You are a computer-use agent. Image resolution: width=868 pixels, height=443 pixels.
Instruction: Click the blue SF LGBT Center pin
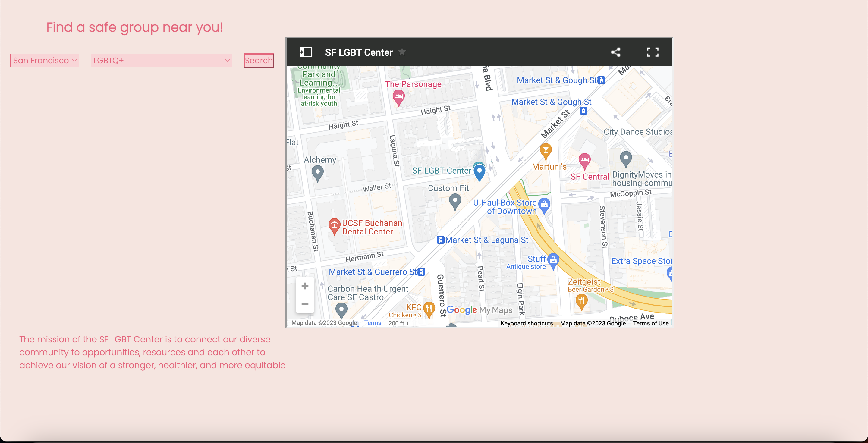(479, 172)
